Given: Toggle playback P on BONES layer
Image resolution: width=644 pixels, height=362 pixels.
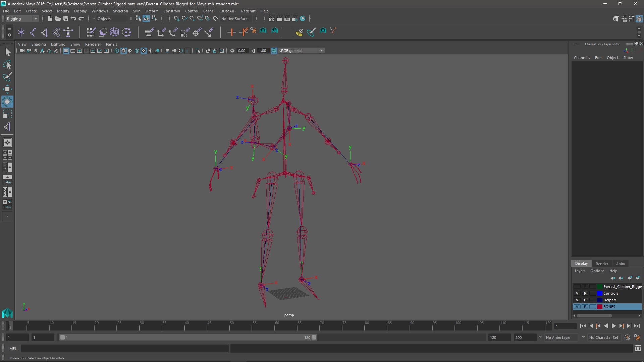Looking at the screenshot, I should [x=585, y=307].
